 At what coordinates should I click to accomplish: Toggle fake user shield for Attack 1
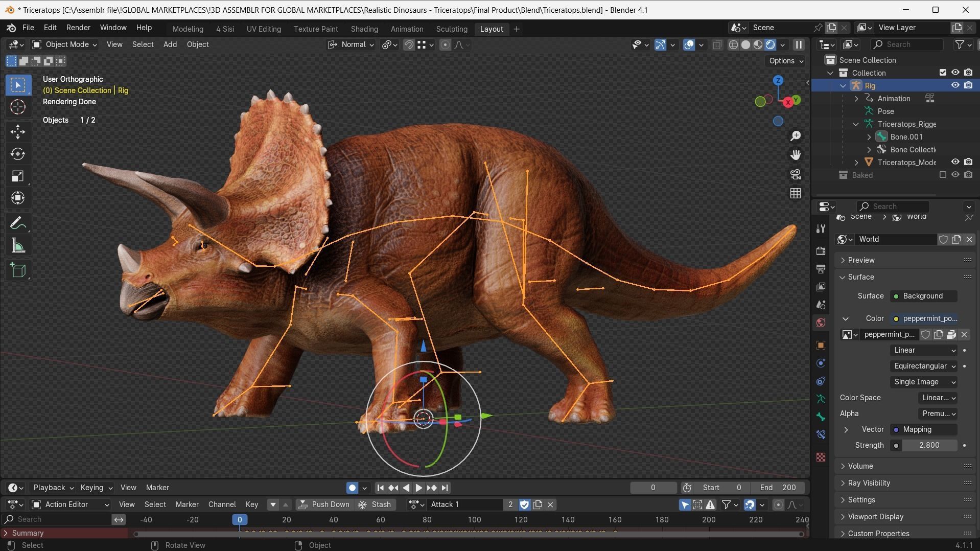point(524,505)
